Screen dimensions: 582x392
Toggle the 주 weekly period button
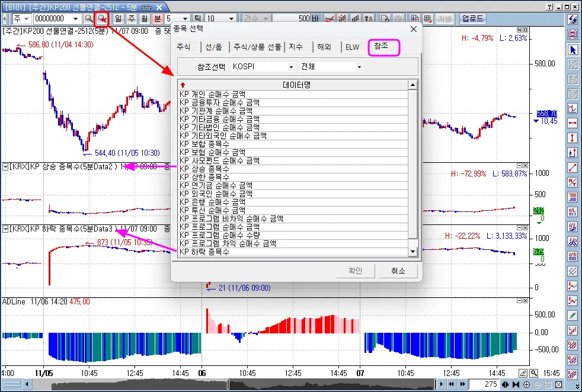tap(132, 18)
